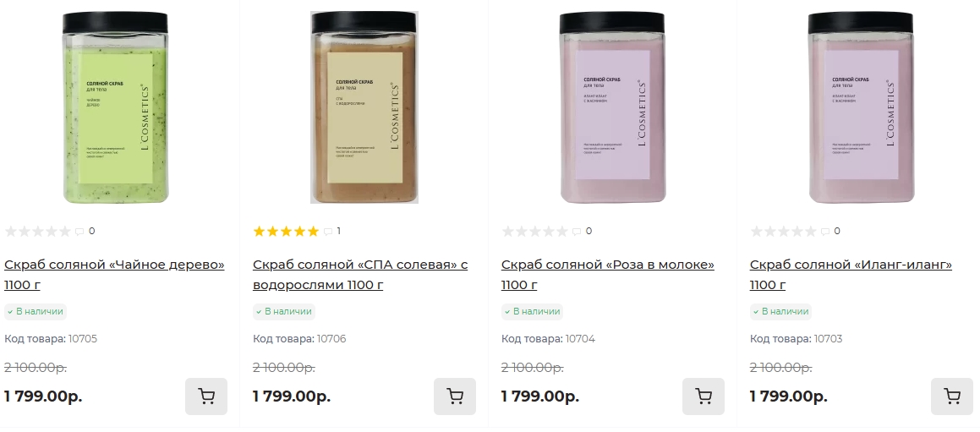Image resolution: width=980 pixels, height=432 pixels.
Task: Add «Иланг-иланг» scrub to cart
Action: point(952,396)
